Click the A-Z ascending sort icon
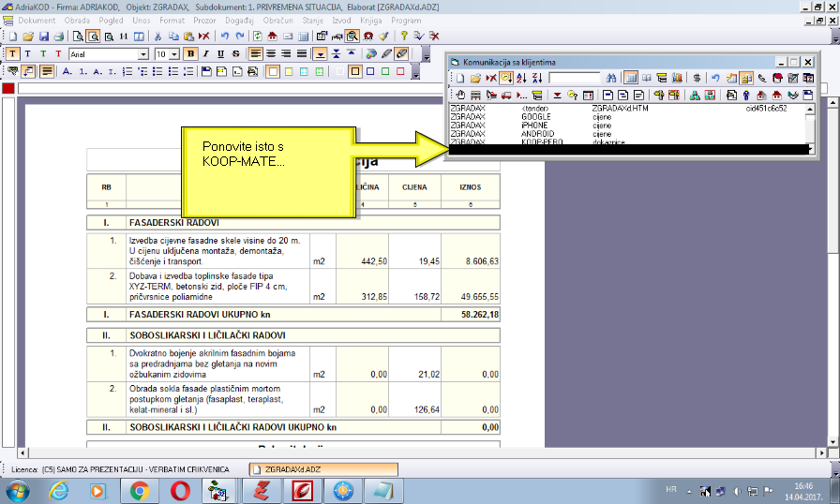840x504 pixels. 521,78
